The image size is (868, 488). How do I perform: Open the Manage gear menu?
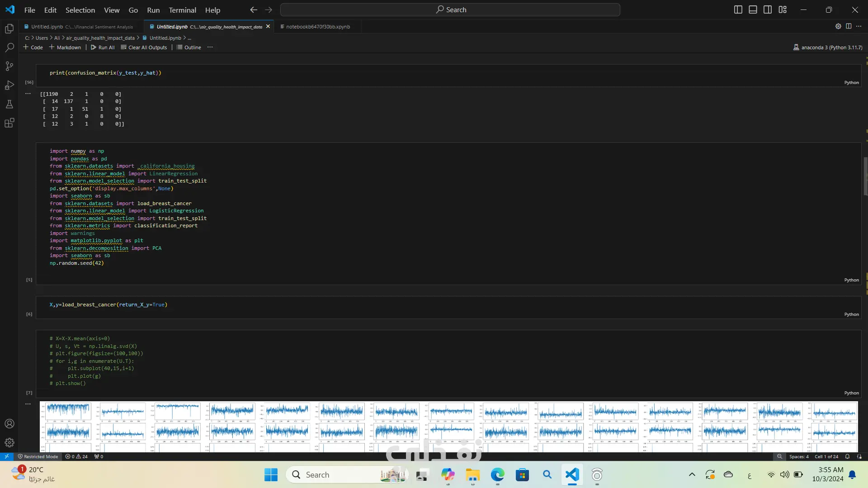point(9,443)
